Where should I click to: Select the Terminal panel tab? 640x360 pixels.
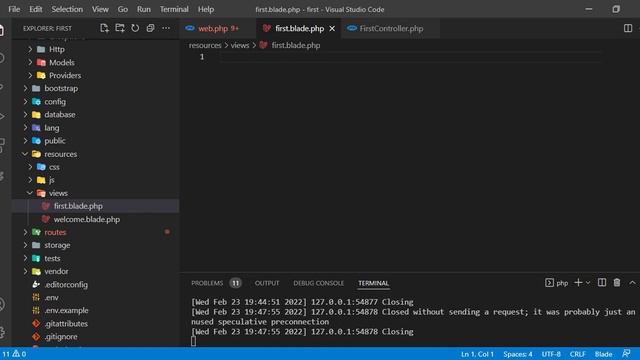pyautogui.click(x=373, y=283)
